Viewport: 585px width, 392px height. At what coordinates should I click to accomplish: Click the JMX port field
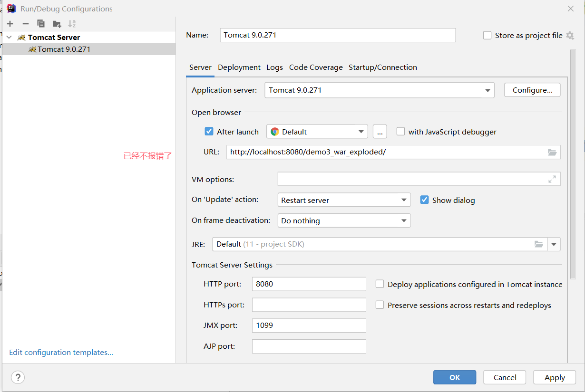pyautogui.click(x=309, y=325)
